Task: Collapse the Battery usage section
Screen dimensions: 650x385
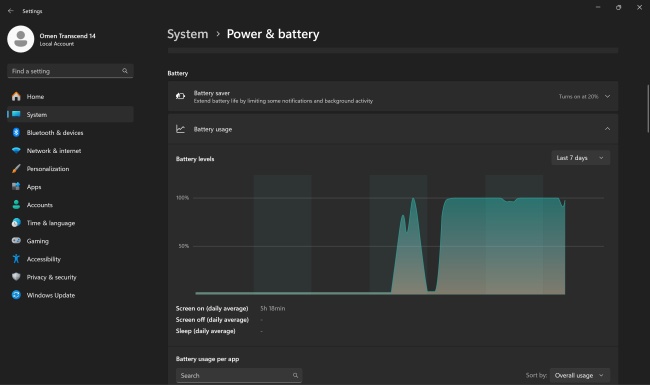Action: tap(607, 129)
